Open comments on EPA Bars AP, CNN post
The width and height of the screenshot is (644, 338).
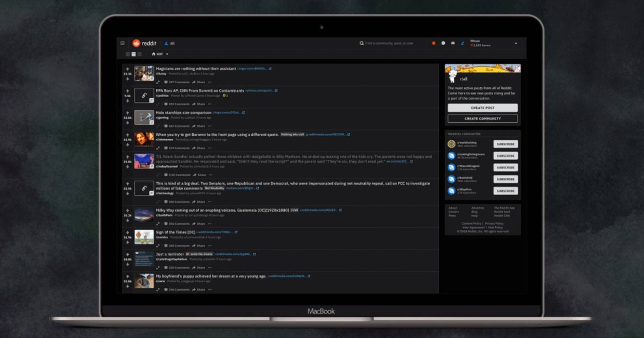pos(177,104)
